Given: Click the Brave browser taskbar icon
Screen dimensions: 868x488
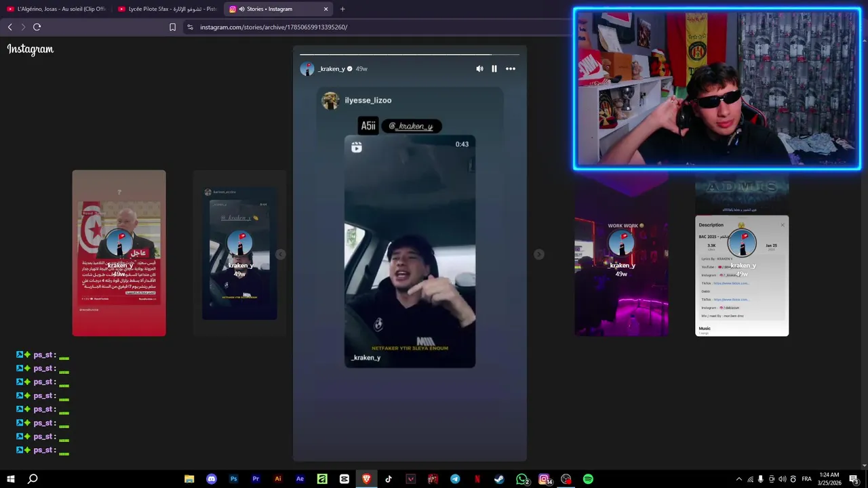Looking at the screenshot, I should coord(366,479).
